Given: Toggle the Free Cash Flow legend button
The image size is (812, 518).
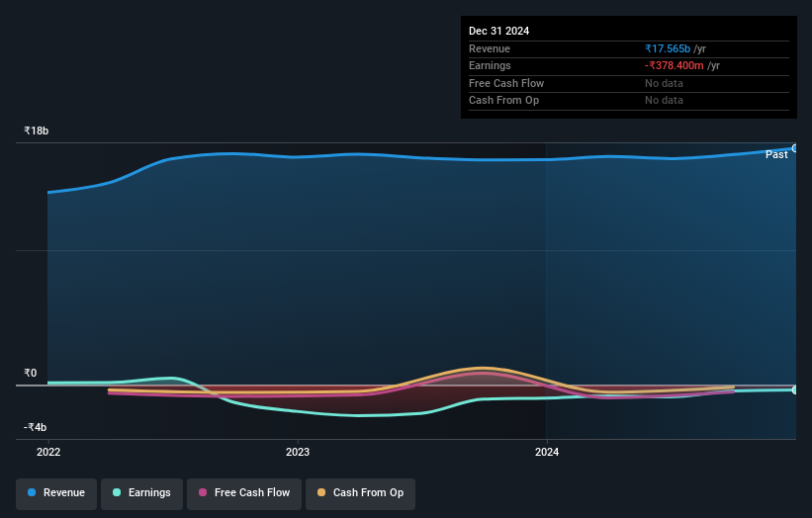Looking at the screenshot, I should coord(244,493).
